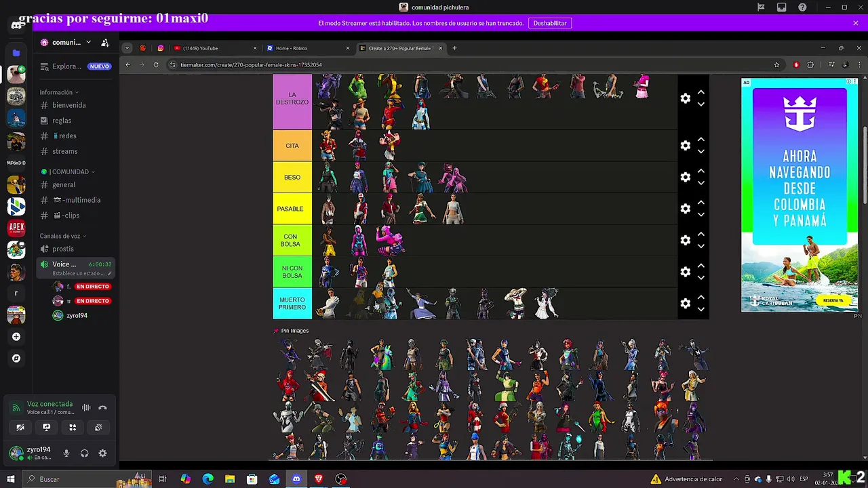Turn on camera in the voice panel
The height and width of the screenshot is (488, 868).
point(20,427)
